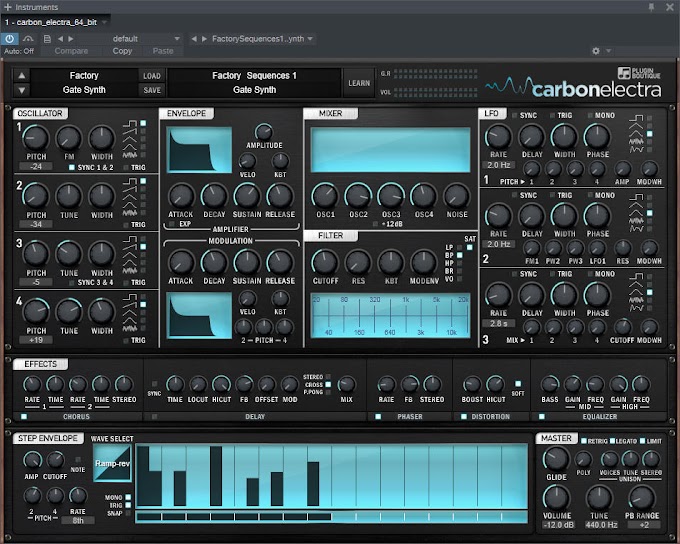Image resolution: width=680 pixels, height=544 pixels.
Task: Click the PB RANGE +2 value field
Action: (644, 524)
